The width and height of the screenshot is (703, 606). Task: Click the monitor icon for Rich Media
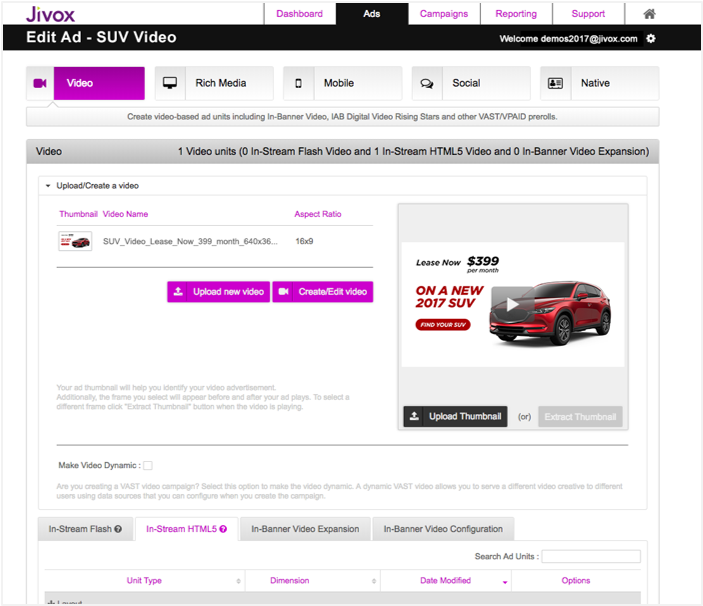pyautogui.click(x=170, y=83)
